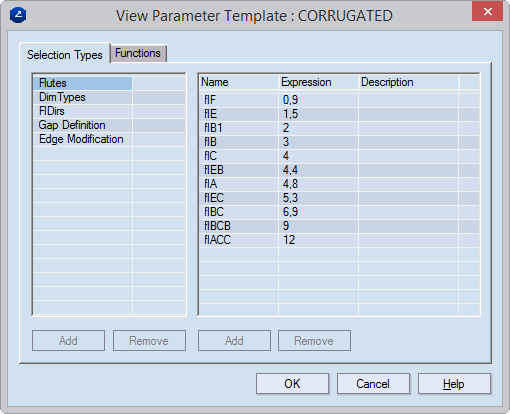Select the Selection Types tab
Image resolution: width=510 pixels, height=414 pixels.
(x=65, y=55)
